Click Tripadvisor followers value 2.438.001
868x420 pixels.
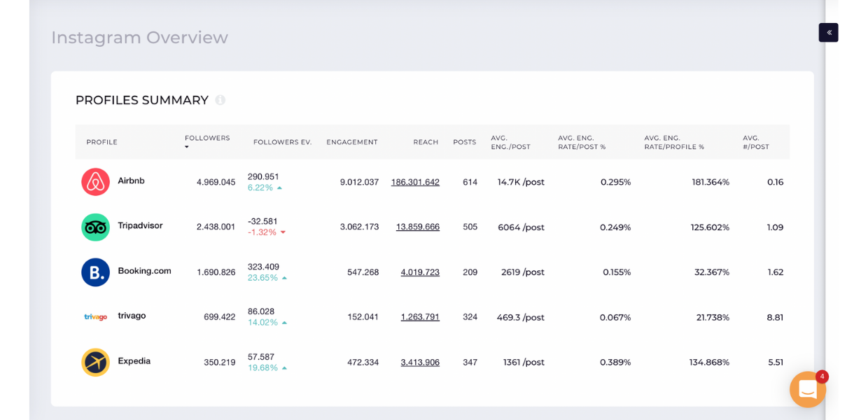[x=216, y=227]
